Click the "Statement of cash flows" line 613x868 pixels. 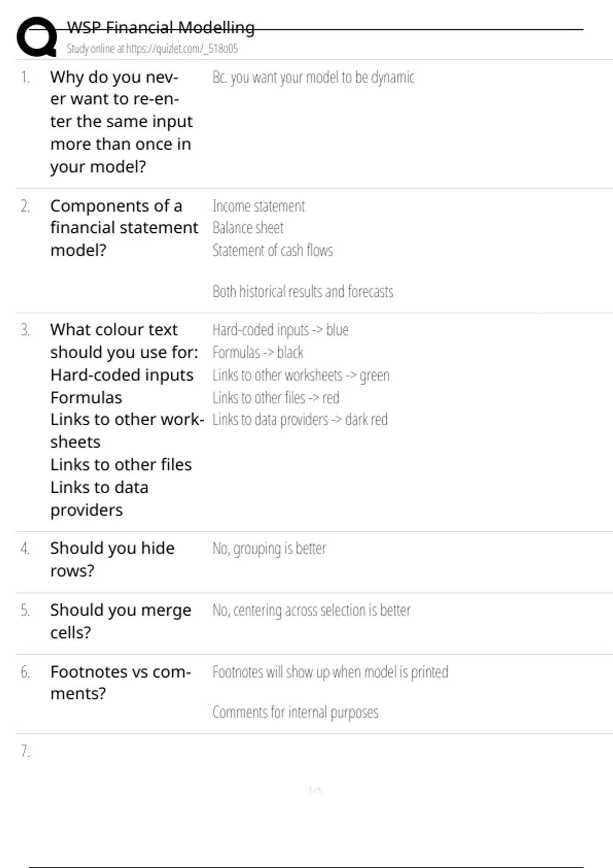coord(272,250)
